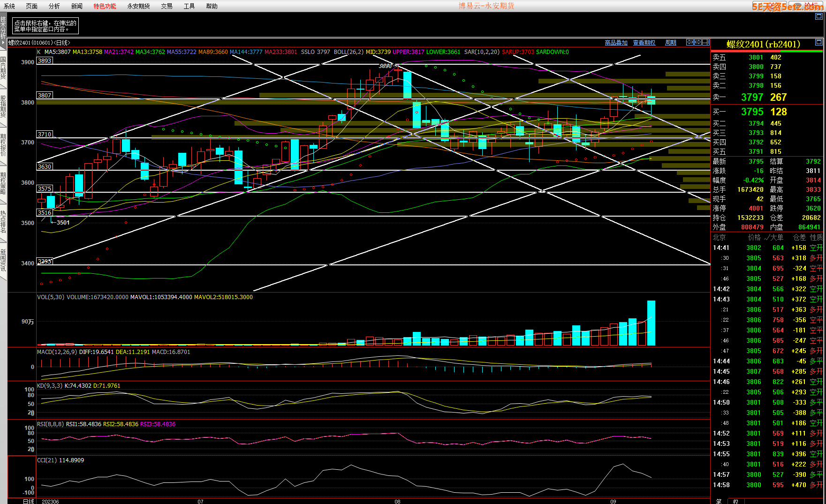Click the 商品叠加 link
The image size is (826, 504).
pos(616,43)
